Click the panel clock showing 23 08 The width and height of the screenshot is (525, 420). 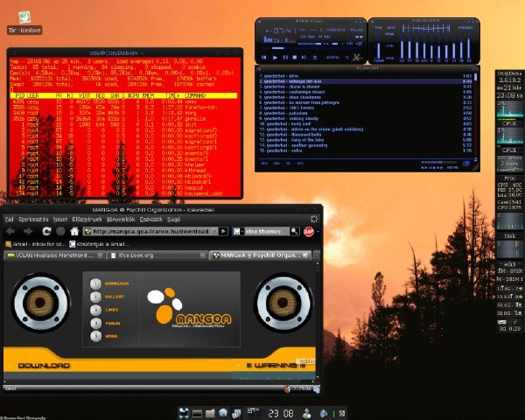pos(281,413)
